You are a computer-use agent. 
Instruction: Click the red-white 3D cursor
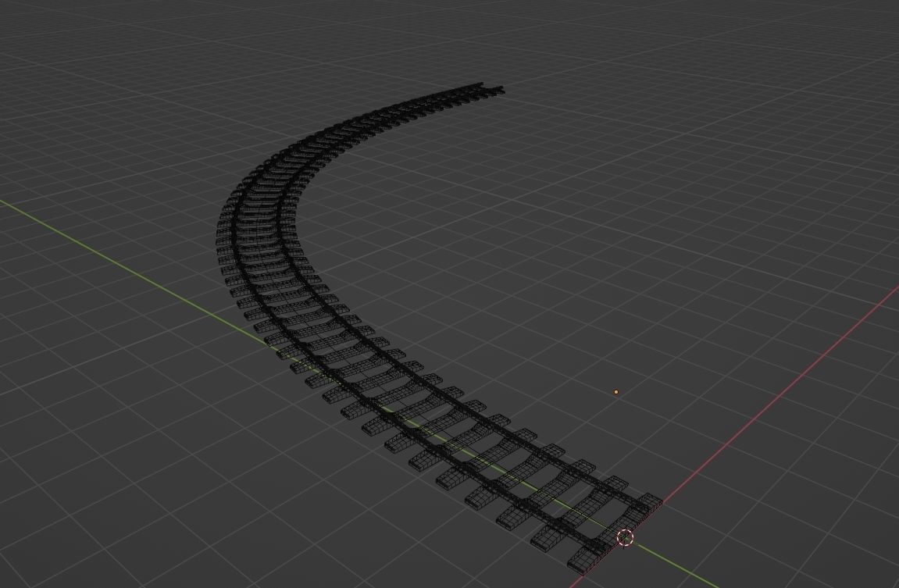(x=625, y=538)
